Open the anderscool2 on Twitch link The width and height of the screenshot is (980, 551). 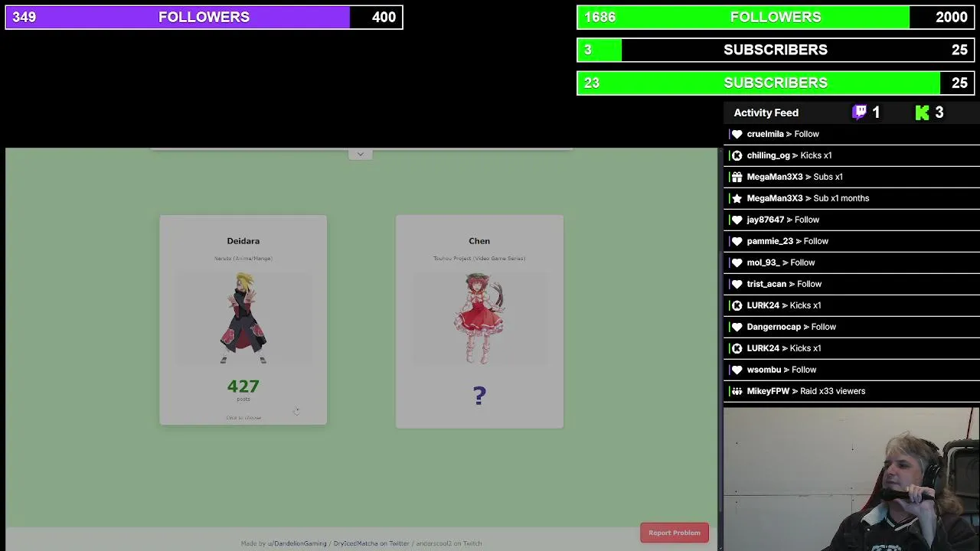pos(449,543)
